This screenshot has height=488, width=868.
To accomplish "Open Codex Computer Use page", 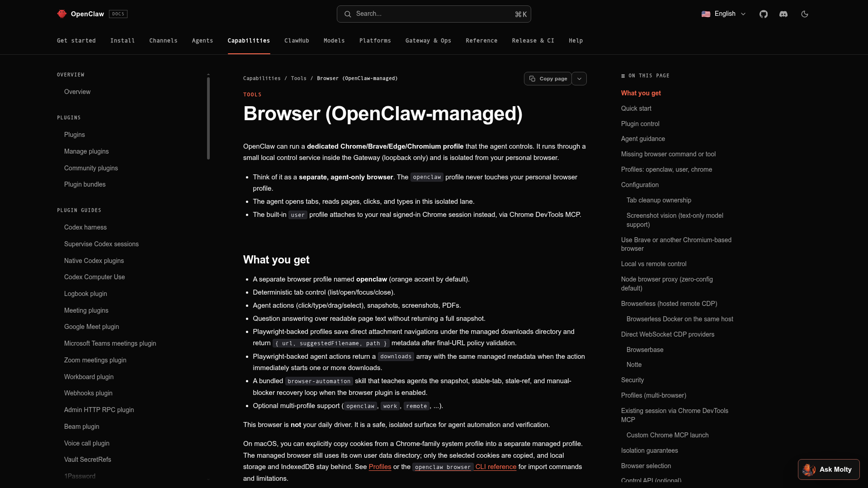I will coord(94,277).
